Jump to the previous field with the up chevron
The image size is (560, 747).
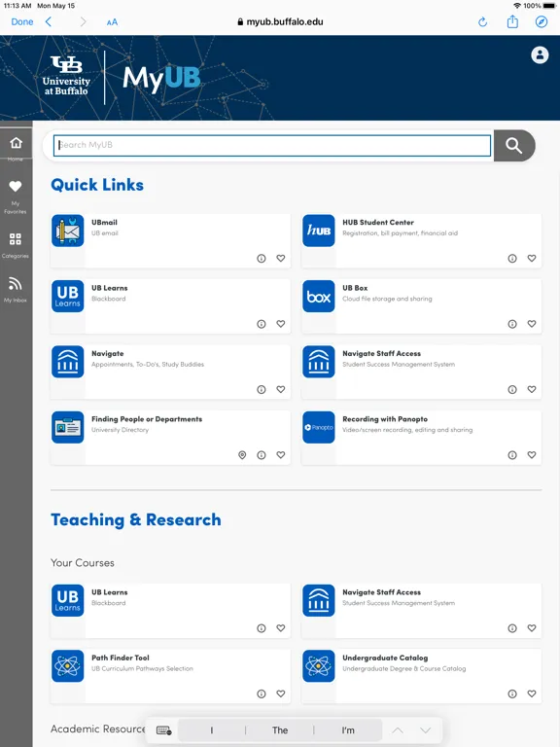coord(398,730)
